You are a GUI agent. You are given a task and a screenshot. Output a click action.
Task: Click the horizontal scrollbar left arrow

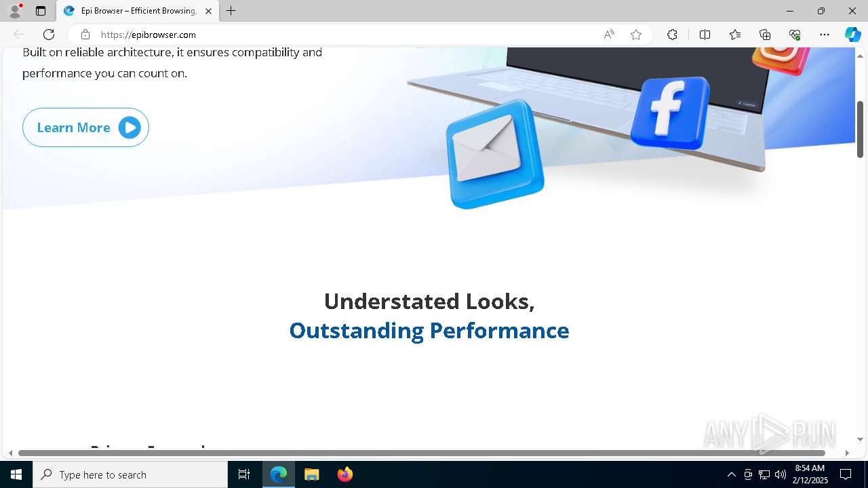pyautogui.click(x=10, y=453)
